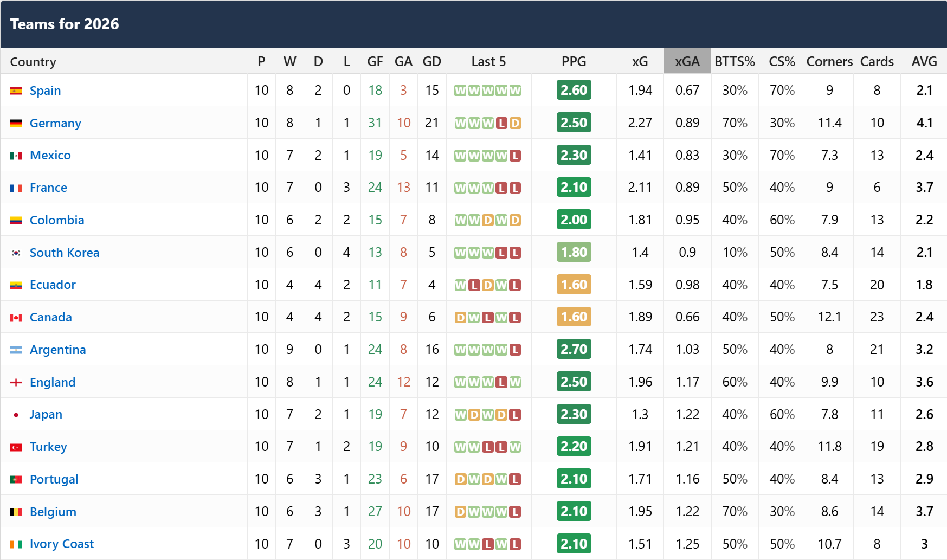Click the Japan flag icon
Screen dimensions: 947x560
(x=16, y=415)
